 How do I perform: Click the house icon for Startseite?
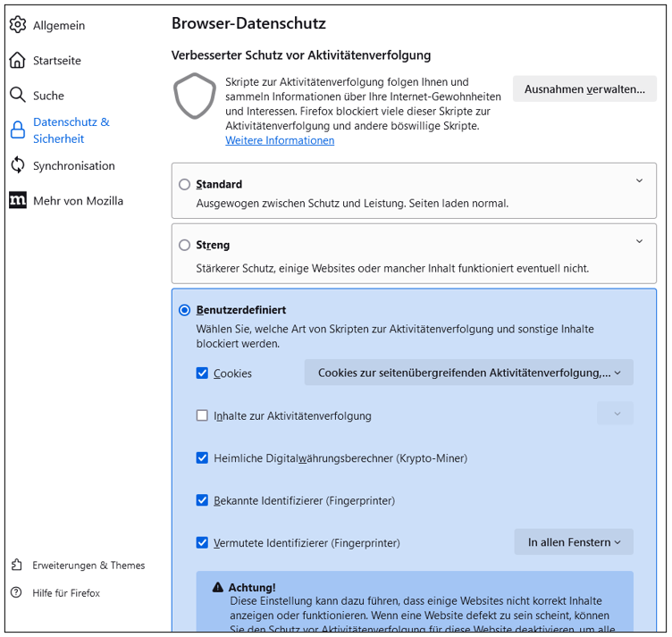point(18,60)
